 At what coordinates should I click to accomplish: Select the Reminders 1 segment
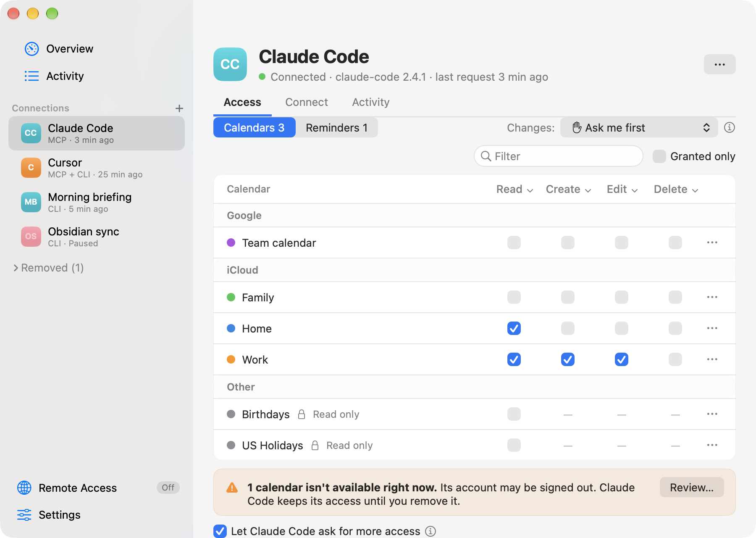coord(337,127)
